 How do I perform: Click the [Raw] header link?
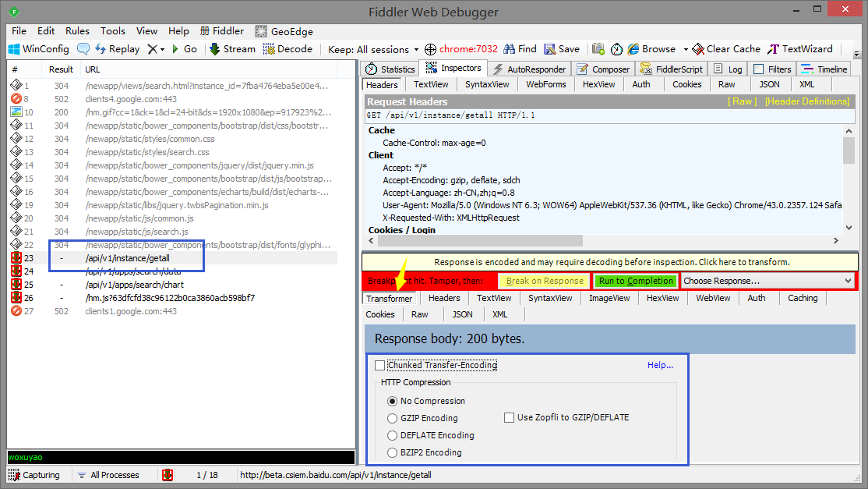[x=743, y=101]
